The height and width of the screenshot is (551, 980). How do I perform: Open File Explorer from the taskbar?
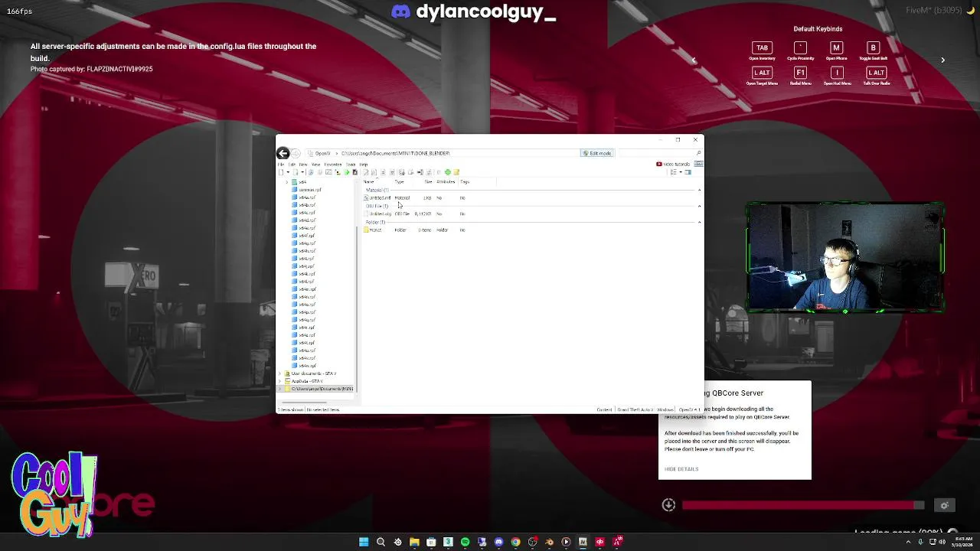tap(414, 542)
